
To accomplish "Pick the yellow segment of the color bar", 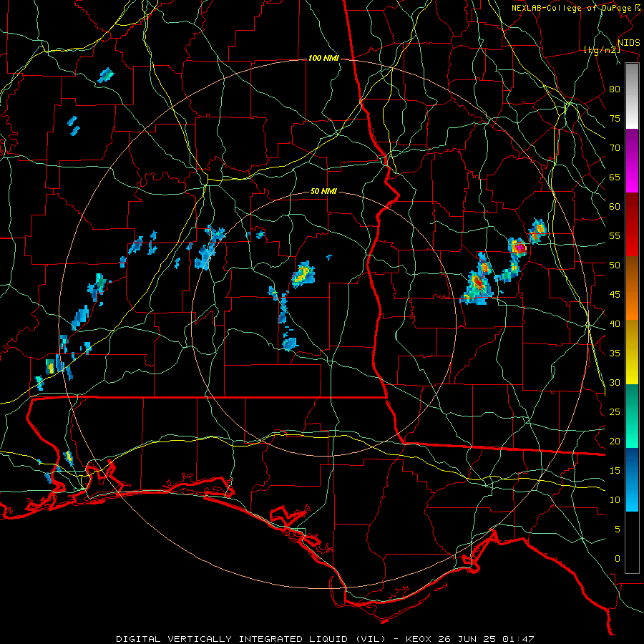I will pyautogui.click(x=632, y=352).
